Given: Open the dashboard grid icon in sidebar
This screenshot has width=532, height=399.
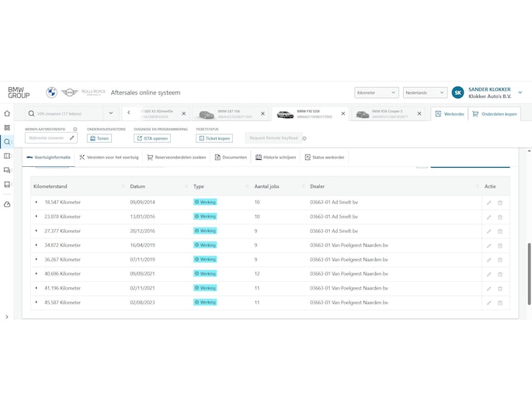Looking at the screenshot, I should point(7,128).
